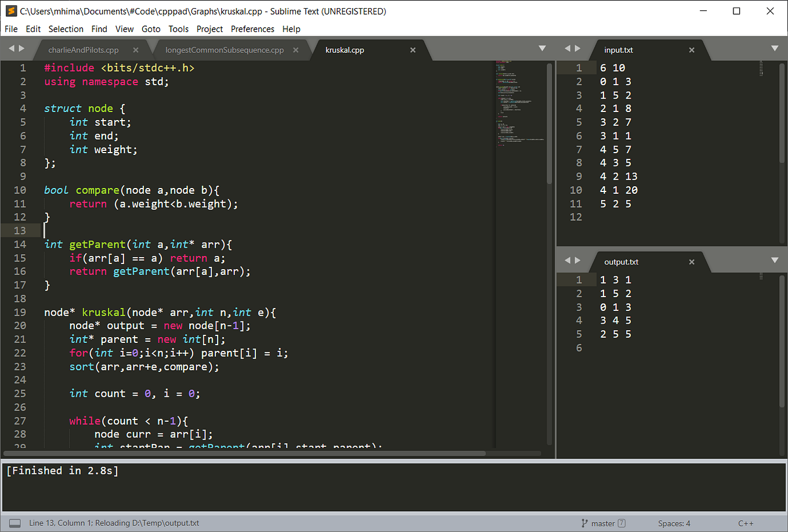Open the Goto menu
This screenshot has width=788, height=532.
click(x=151, y=29)
